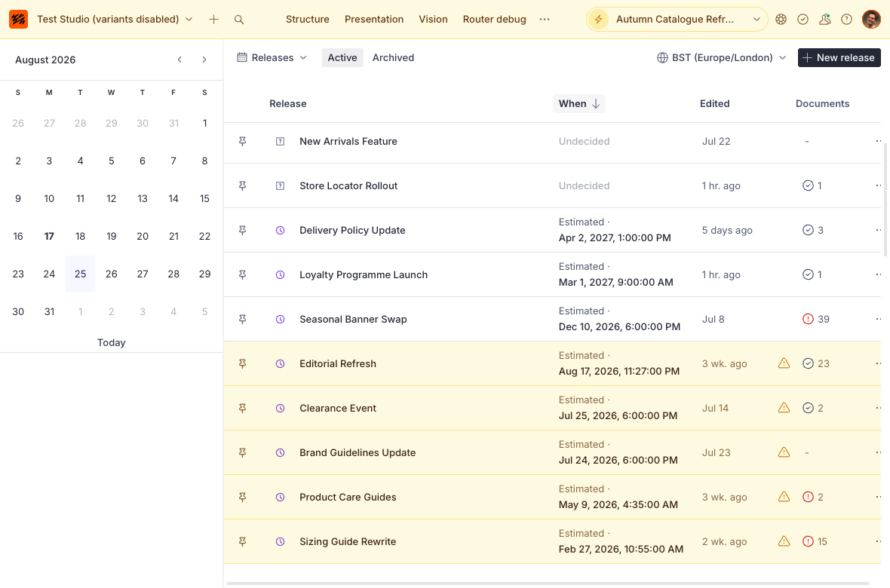Jump to Today in the calendar

(112, 343)
